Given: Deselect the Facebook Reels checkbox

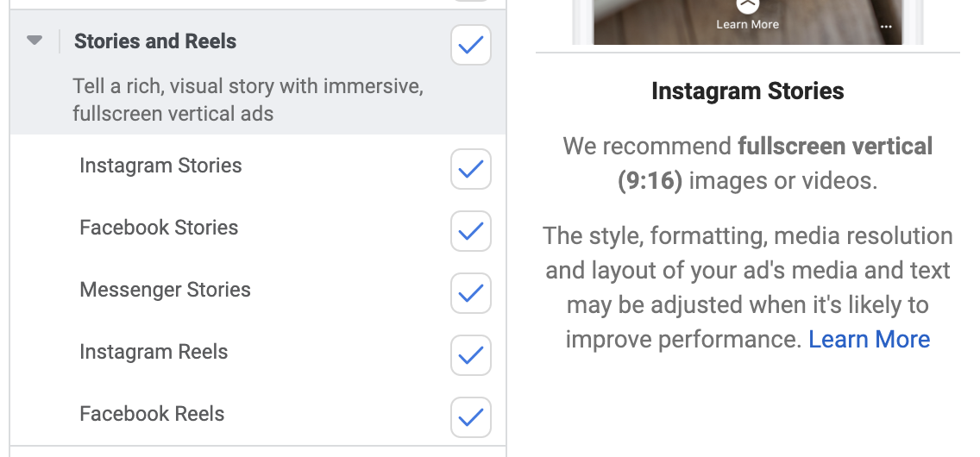Looking at the screenshot, I should tap(471, 417).
